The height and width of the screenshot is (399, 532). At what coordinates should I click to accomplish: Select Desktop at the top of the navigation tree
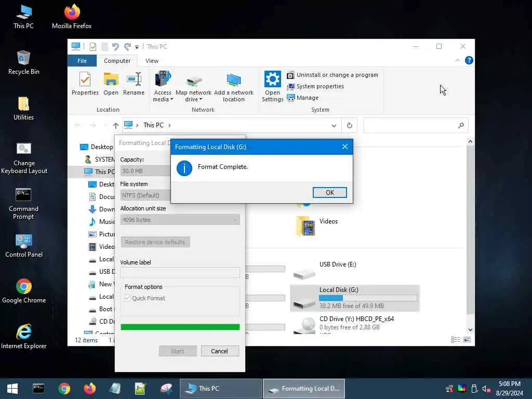pyautogui.click(x=97, y=147)
